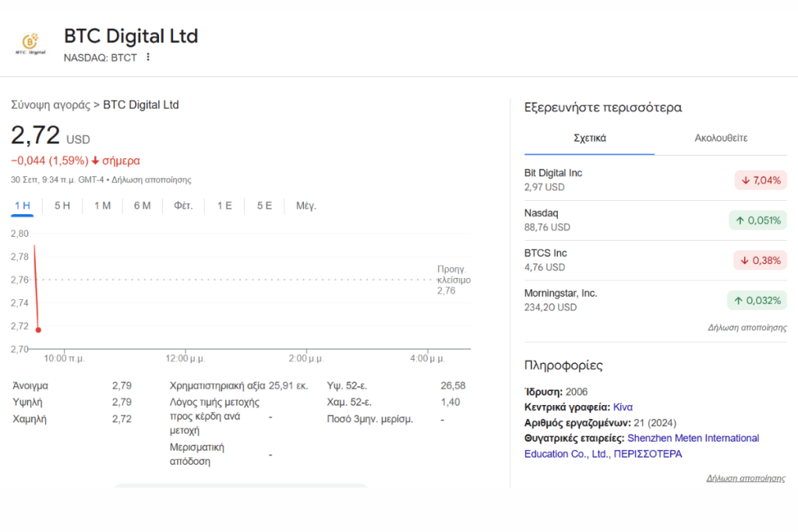
Task: Click the ΠΕΡΙΣΣΟΤΕΡΑ link
Action: point(648,453)
